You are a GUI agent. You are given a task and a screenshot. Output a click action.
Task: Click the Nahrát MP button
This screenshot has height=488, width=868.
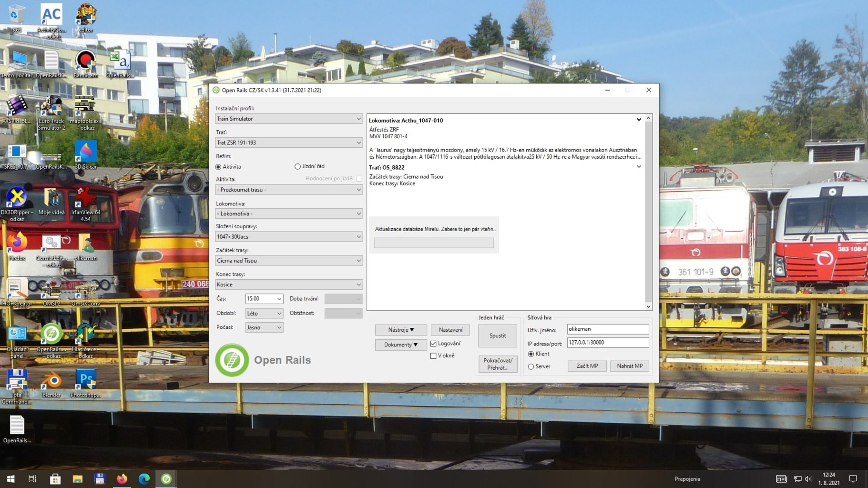pyautogui.click(x=630, y=366)
